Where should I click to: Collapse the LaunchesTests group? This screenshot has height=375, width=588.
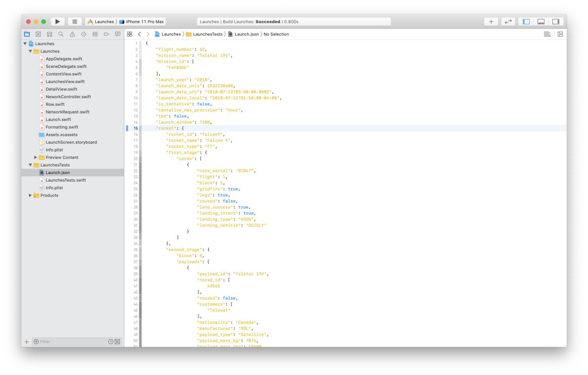(x=30, y=165)
